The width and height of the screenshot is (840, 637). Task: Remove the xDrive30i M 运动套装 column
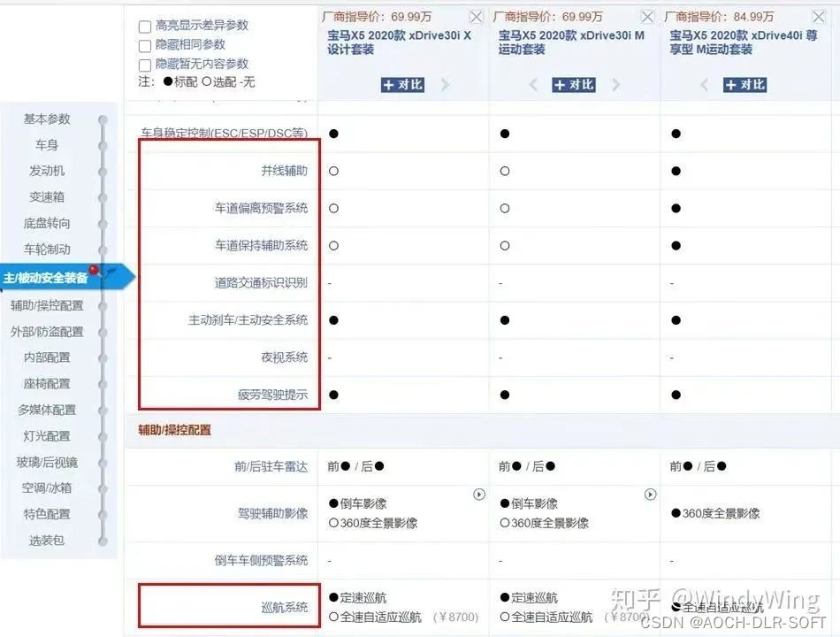point(648,15)
